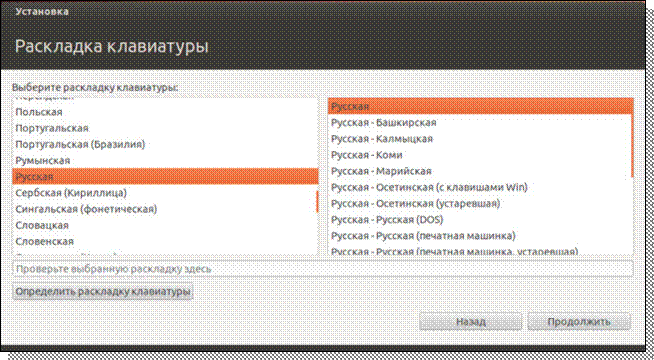The height and width of the screenshot is (360, 654).
Task: Choose Сербская (Кириллица) layout
Action: 165,193
